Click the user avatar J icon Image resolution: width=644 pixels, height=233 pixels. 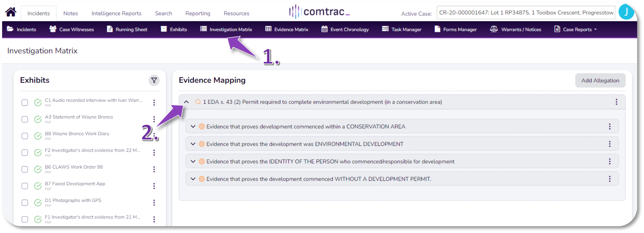pyautogui.click(x=626, y=12)
